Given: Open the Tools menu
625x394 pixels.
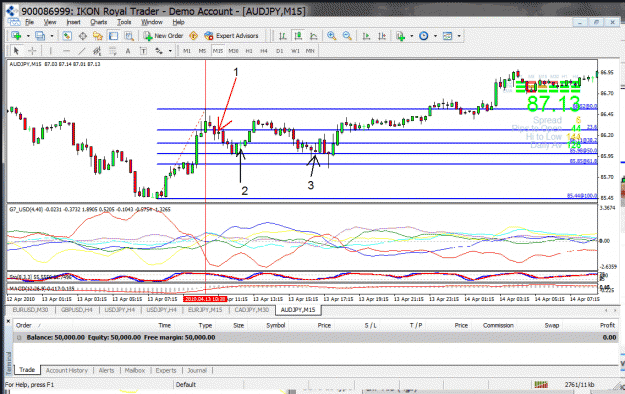Looking at the screenshot, I should coord(124,22).
